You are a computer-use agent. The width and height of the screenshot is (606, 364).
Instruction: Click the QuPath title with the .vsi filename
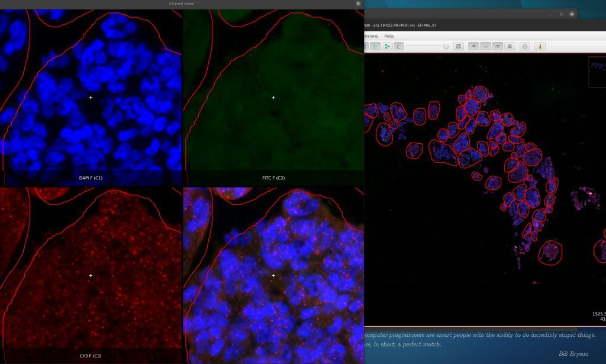coord(400,25)
